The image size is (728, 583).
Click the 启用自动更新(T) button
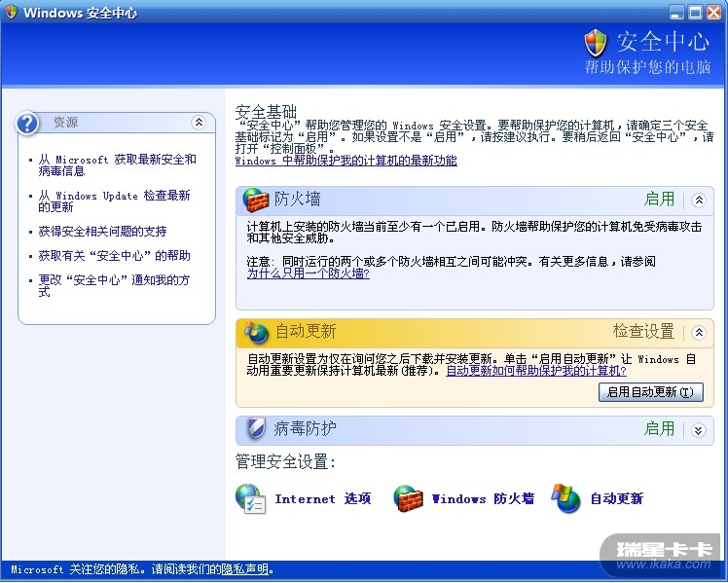pos(651,392)
